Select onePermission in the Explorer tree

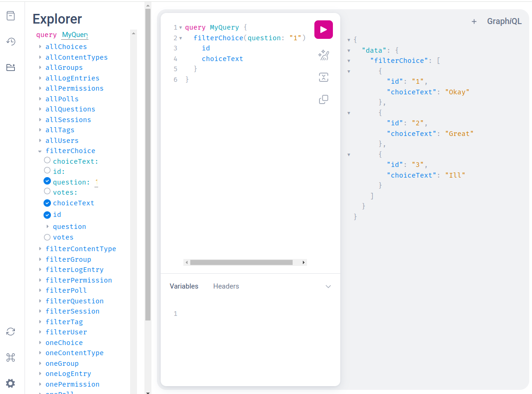[x=73, y=384]
